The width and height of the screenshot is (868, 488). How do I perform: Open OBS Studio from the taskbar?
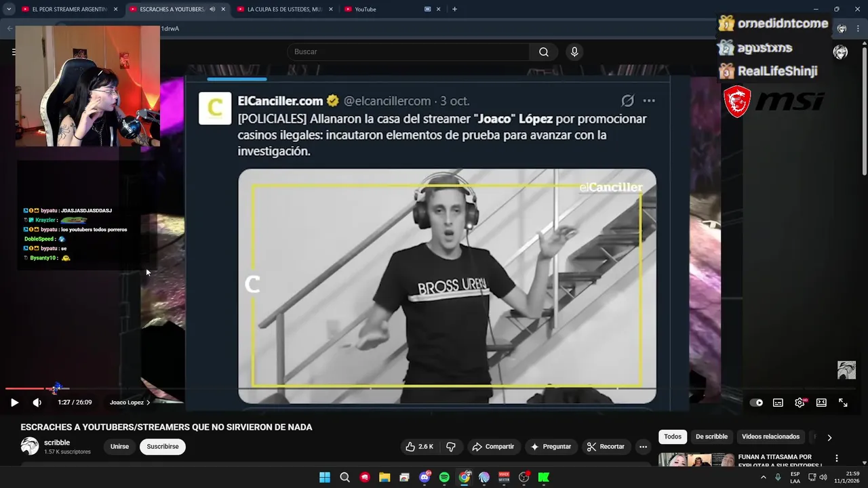[524, 477]
